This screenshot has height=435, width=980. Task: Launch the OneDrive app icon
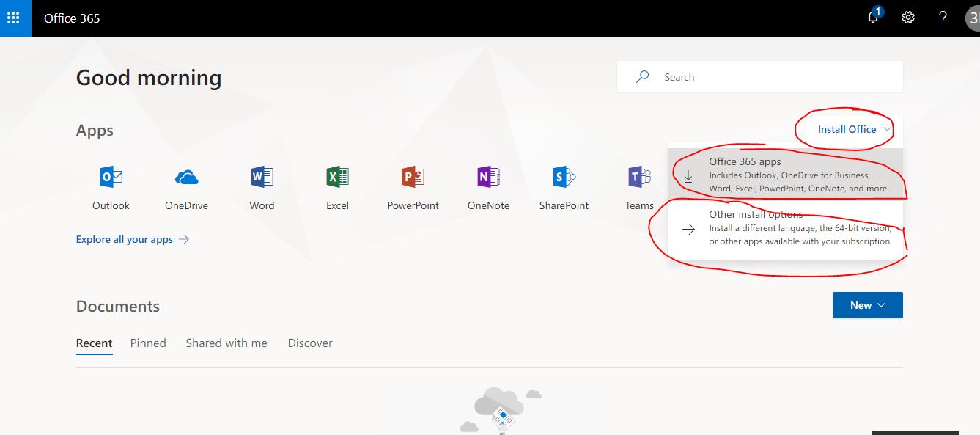[186, 177]
